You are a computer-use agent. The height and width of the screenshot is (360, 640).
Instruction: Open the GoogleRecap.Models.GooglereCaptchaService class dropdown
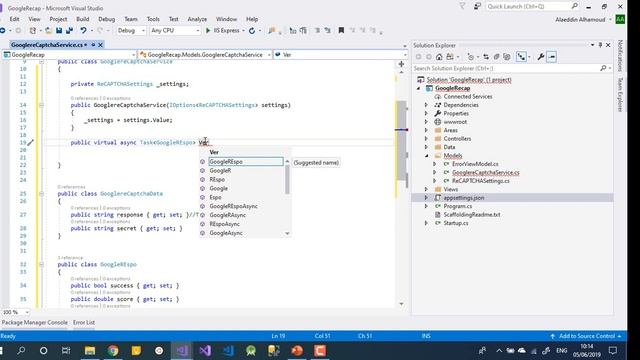click(205, 55)
